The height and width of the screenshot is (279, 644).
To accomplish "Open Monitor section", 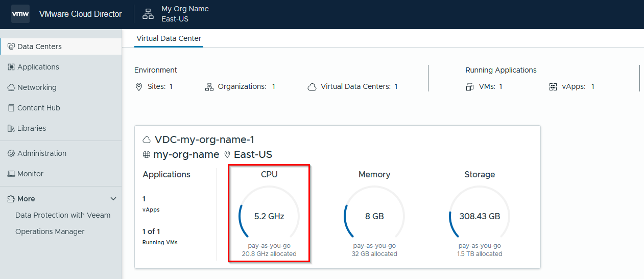I will [x=61, y=174].
